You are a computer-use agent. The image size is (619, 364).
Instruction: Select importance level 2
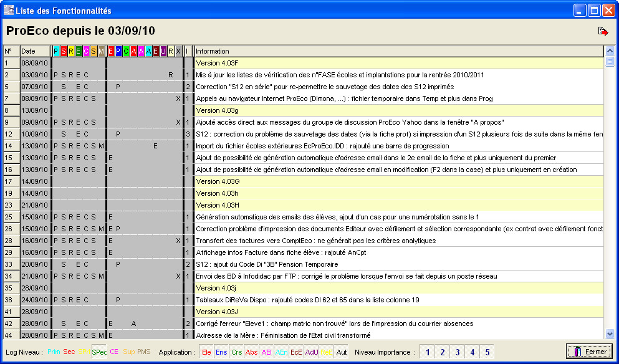[443, 352]
